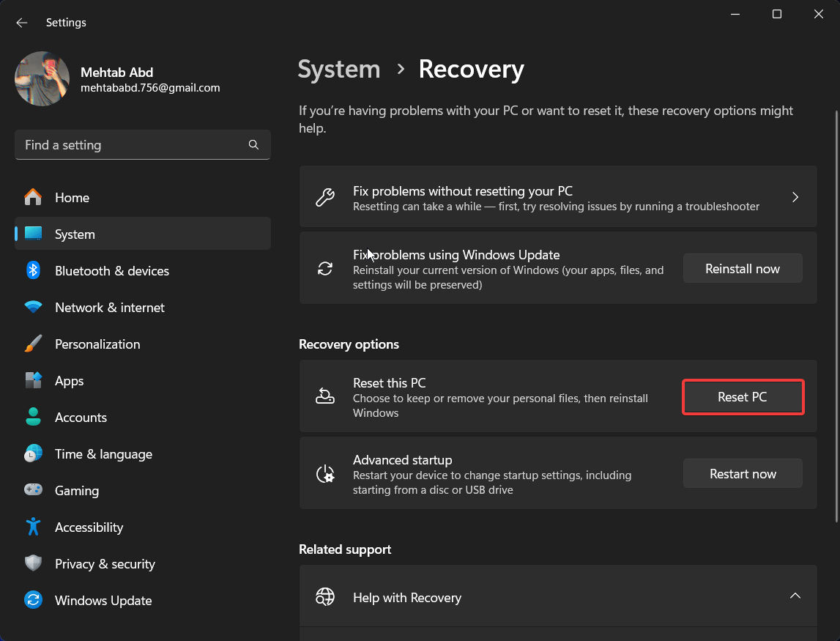The image size is (840, 641).
Task: Click the Reset this PC icon
Action: pos(325,396)
